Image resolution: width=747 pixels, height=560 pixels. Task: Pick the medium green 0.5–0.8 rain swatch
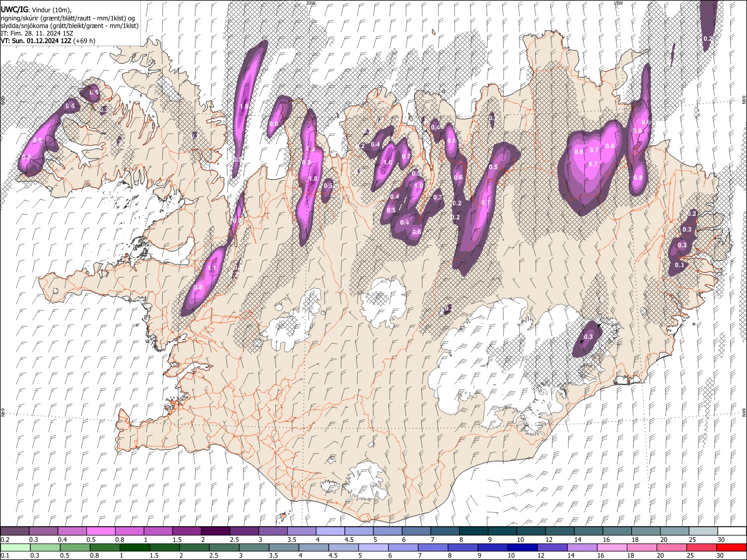tap(76, 547)
